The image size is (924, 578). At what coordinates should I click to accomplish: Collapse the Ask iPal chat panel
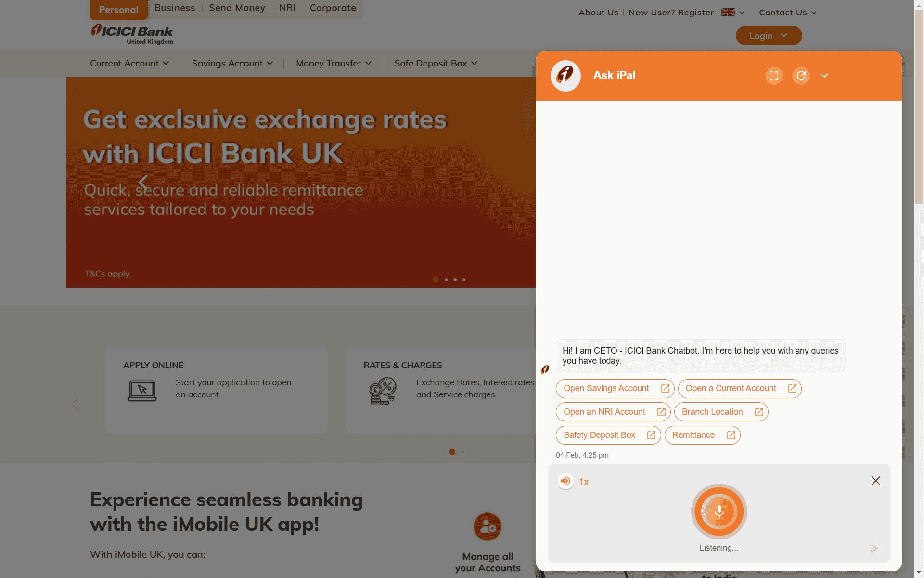pyautogui.click(x=824, y=75)
